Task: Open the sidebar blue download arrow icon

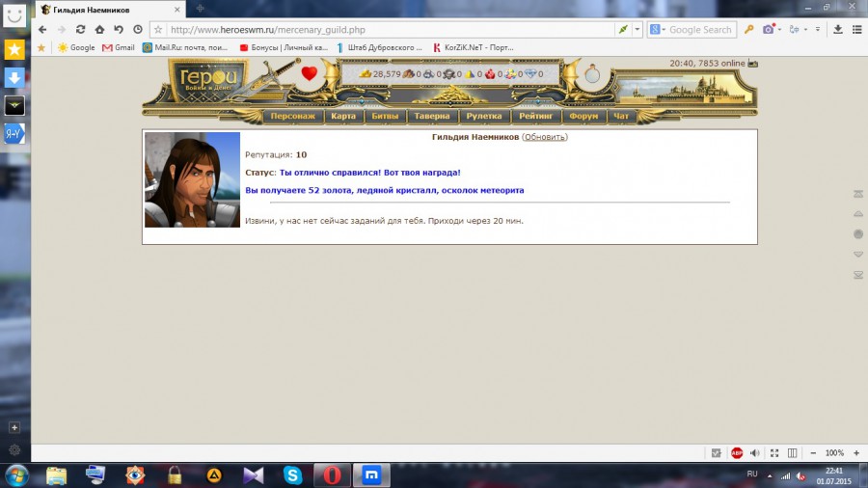Action: [14, 77]
